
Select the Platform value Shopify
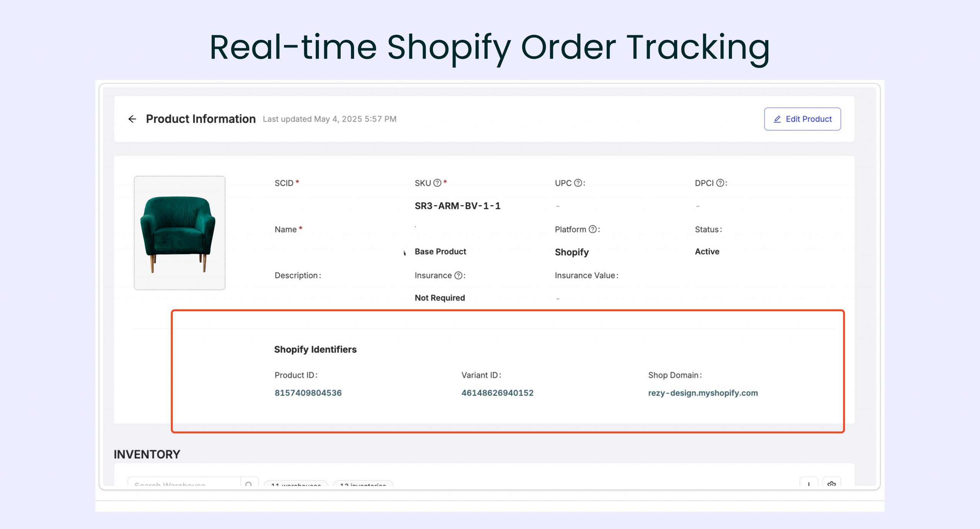(572, 252)
